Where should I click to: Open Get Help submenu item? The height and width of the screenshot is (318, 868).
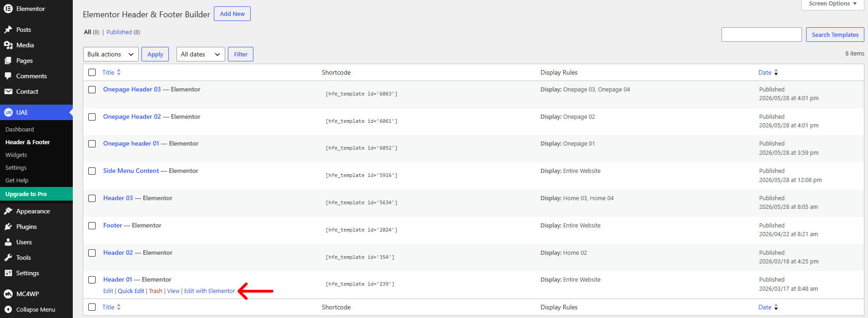[17, 180]
